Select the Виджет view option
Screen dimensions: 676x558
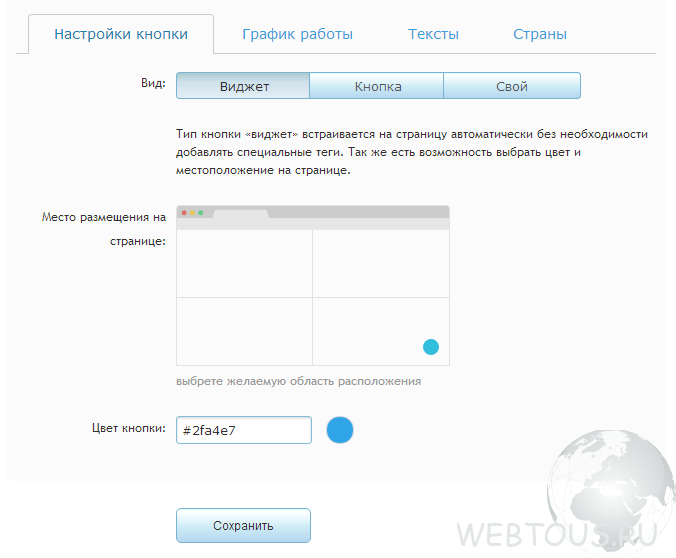pos(243,86)
